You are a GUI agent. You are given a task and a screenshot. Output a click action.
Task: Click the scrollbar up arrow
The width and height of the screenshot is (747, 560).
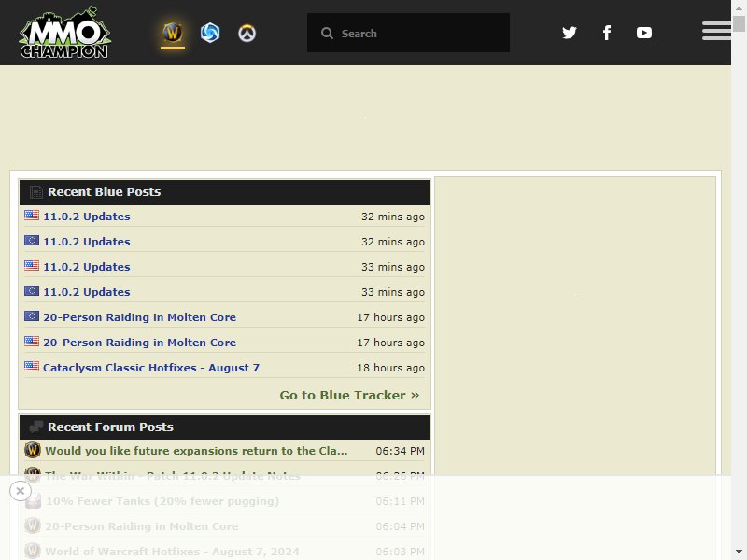pyautogui.click(x=739, y=7)
